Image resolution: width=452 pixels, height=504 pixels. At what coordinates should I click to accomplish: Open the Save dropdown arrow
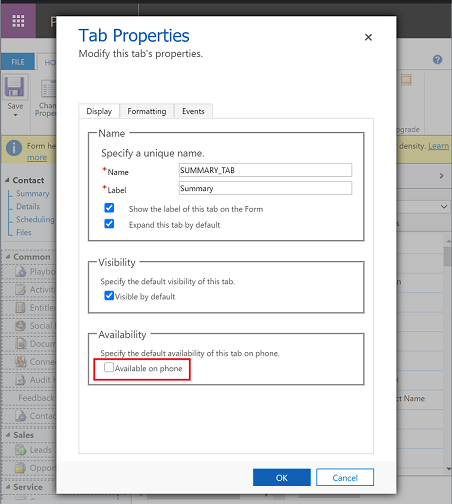[x=15, y=115]
